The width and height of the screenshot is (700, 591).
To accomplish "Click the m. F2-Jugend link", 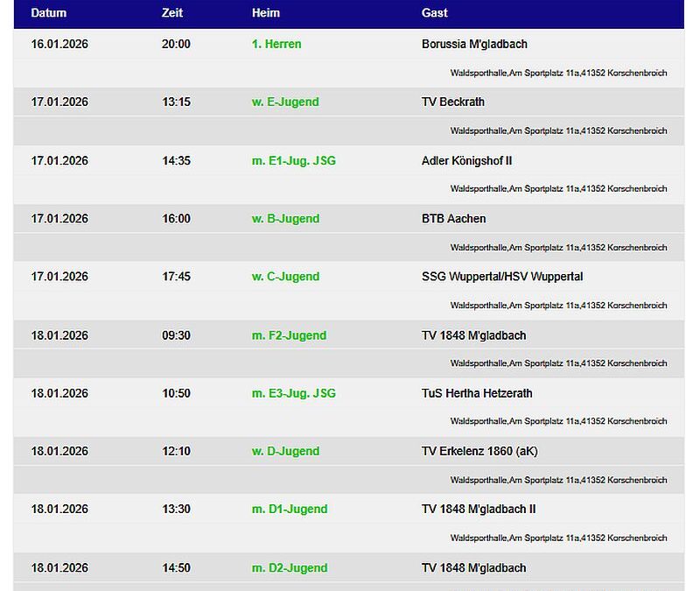I will point(289,335).
